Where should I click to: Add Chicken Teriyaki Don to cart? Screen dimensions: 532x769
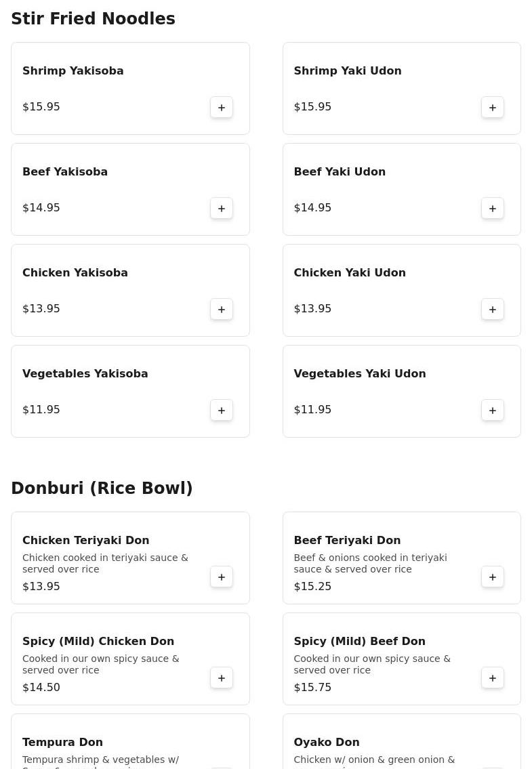coord(222,577)
